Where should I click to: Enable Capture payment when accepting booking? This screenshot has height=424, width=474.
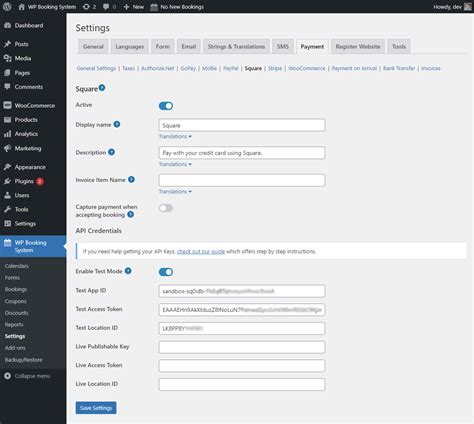pos(166,208)
